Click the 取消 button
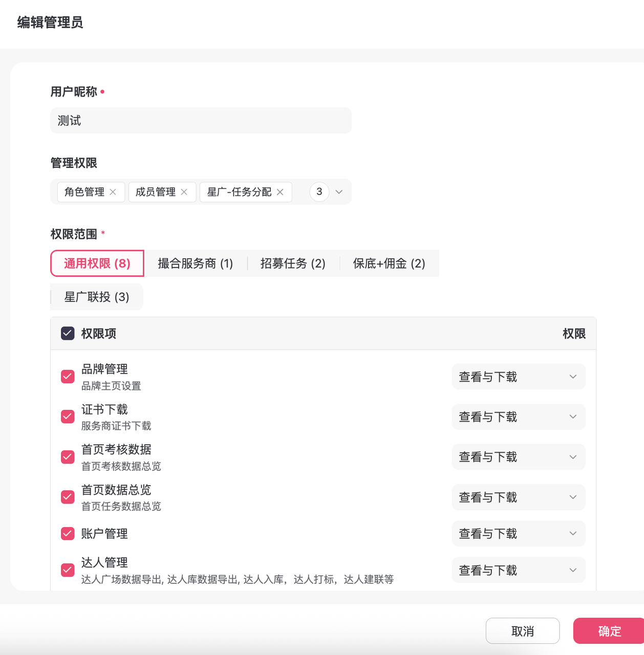644x655 pixels. tap(522, 631)
